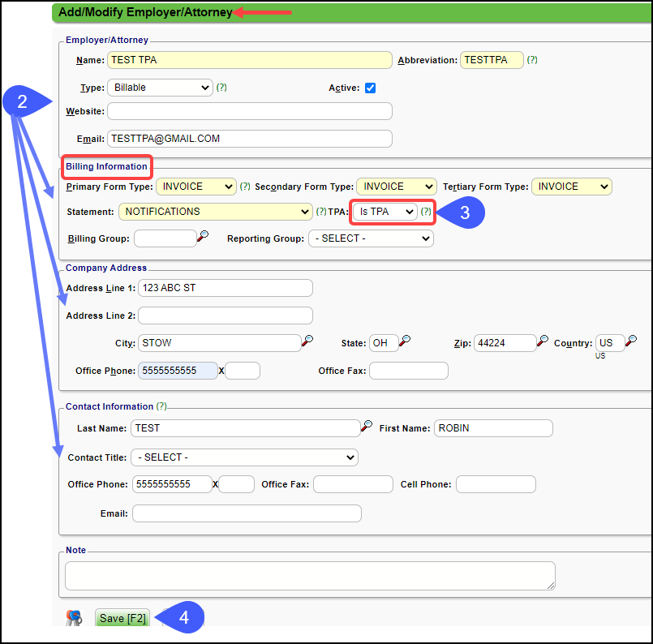Open the Statement dropdown showing NOTIFICATIONS

(x=215, y=211)
